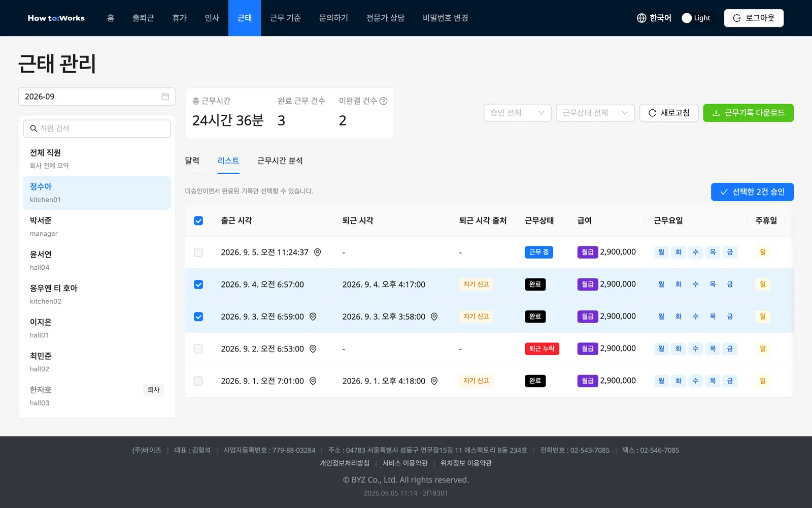
Task: Click location pin beside 2026. 9. 1. 오전 7:01:00
Action: pyautogui.click(x=313, y=381)
